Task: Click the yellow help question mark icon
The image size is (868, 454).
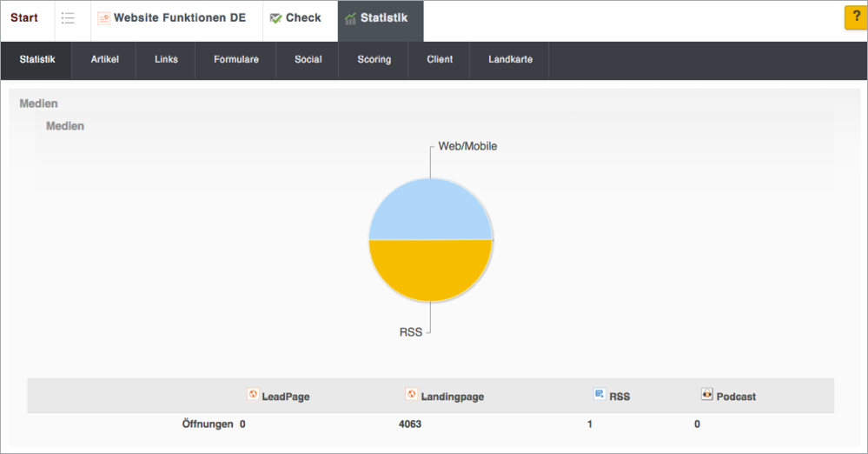Action: (x=854, y=18)
